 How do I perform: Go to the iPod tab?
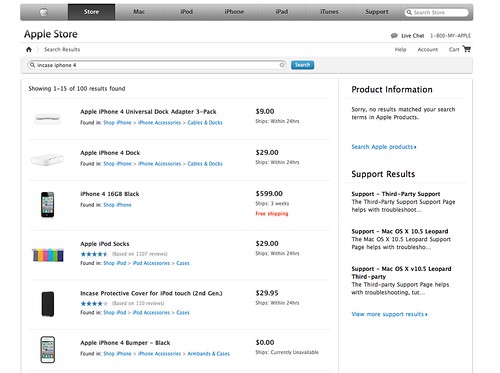(187, 12)
